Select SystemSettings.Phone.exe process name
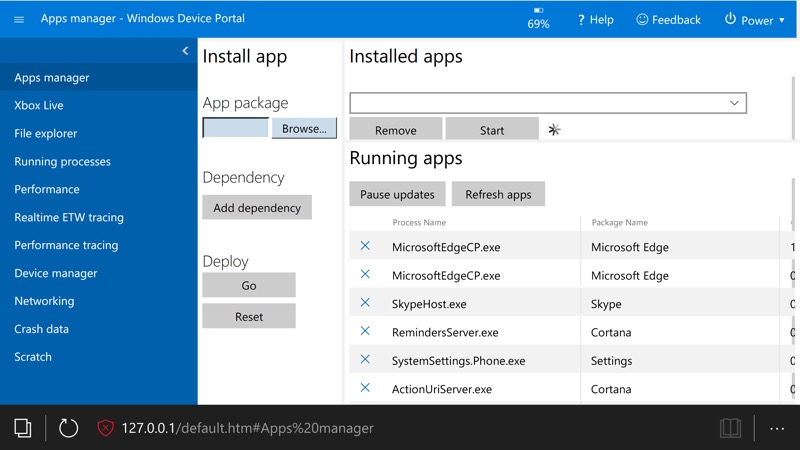Image resolution: width=800 pixels, height=450 pixels. [x=458, y=361]
